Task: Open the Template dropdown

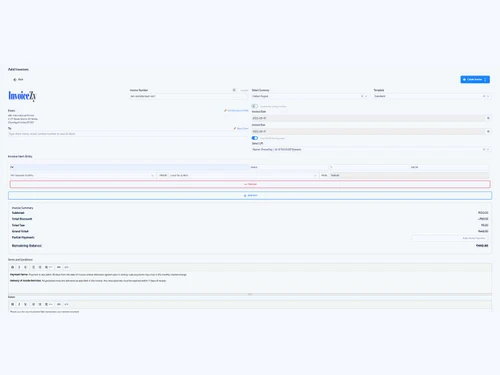Action: click(432, 96)
